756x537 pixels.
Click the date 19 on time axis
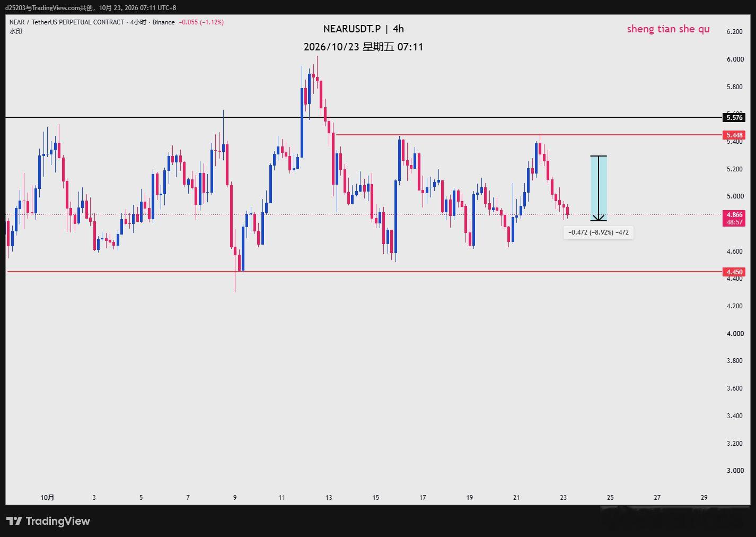pos(469,497)
